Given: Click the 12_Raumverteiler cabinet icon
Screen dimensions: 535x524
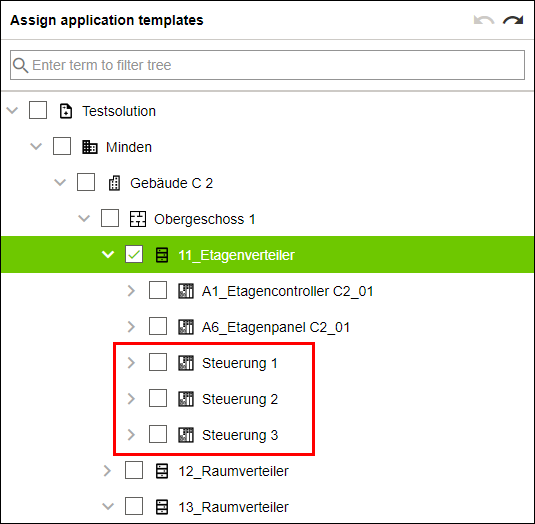Looking at the screenshot, I should (x=162, y=471).
